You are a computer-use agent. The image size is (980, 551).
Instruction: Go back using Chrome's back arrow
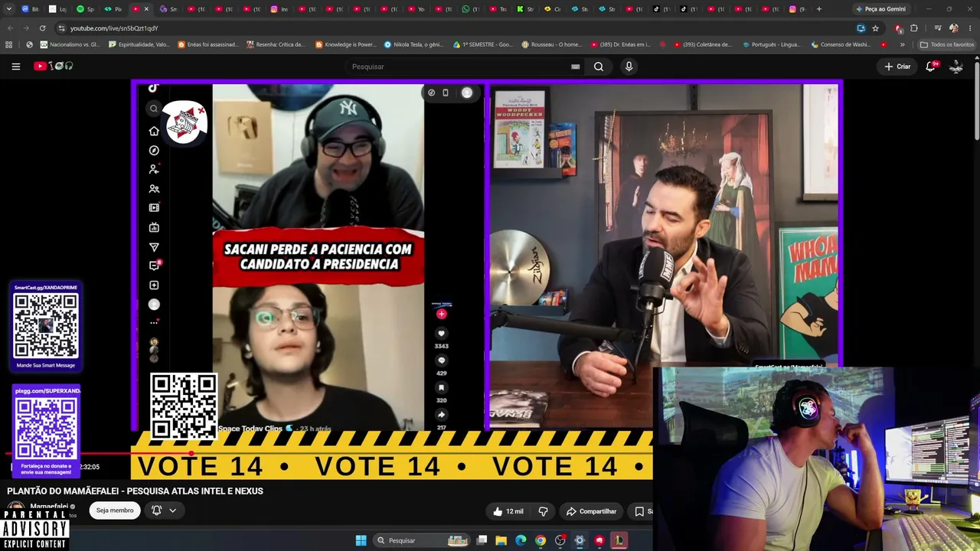coord(10,28)
